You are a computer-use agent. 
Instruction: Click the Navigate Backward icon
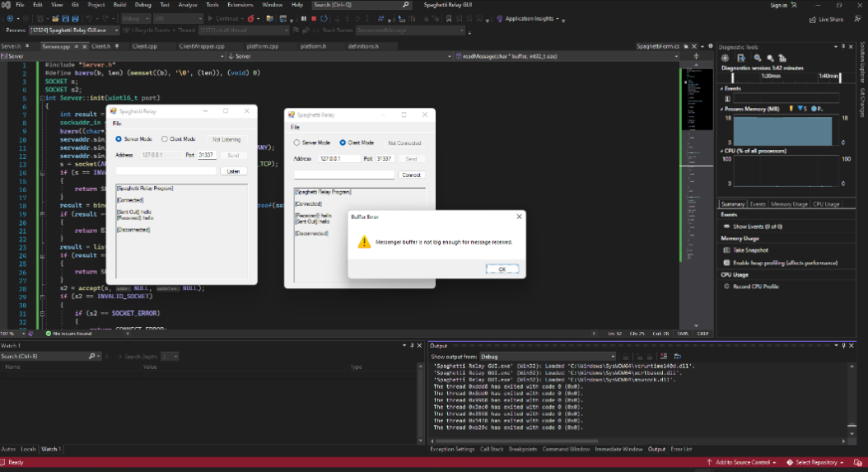[x=11, y=18]
